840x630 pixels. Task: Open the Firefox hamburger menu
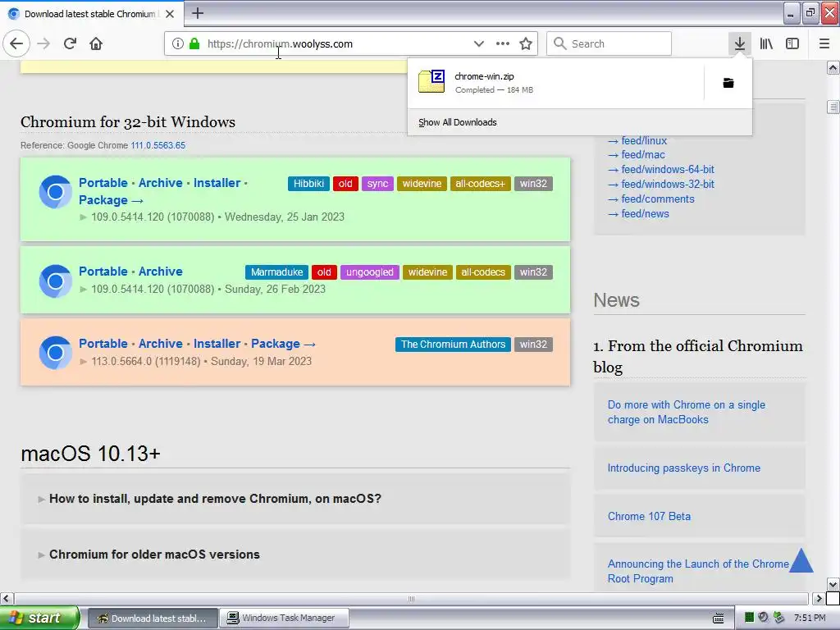[824, 43]
